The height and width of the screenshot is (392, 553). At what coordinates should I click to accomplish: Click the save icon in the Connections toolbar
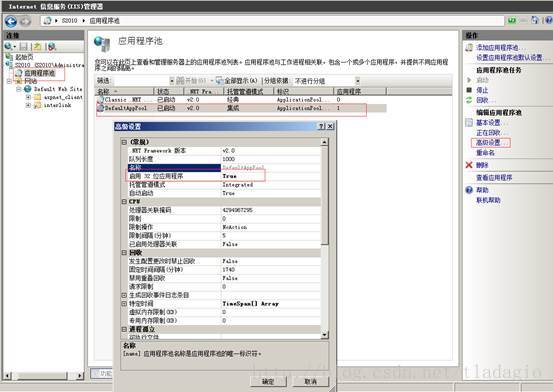[24, 46]
